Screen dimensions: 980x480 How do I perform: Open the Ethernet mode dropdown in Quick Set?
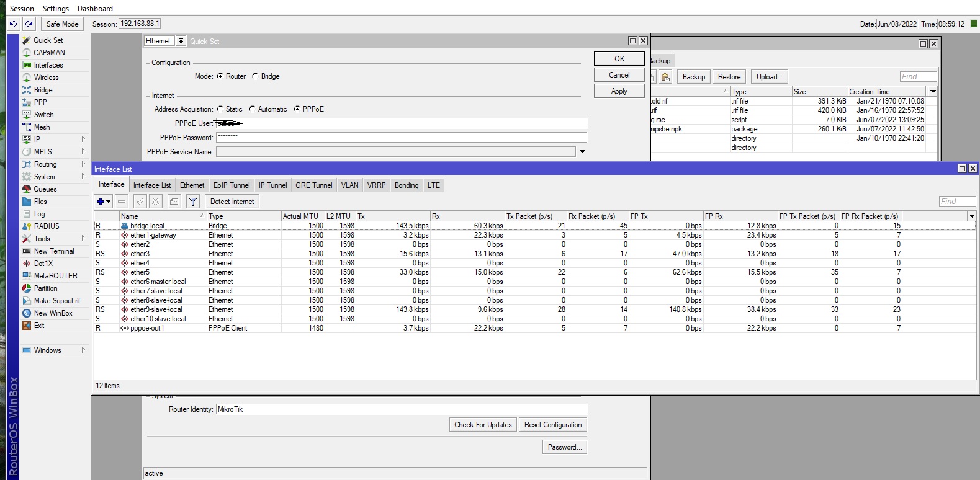pos(181,41)
